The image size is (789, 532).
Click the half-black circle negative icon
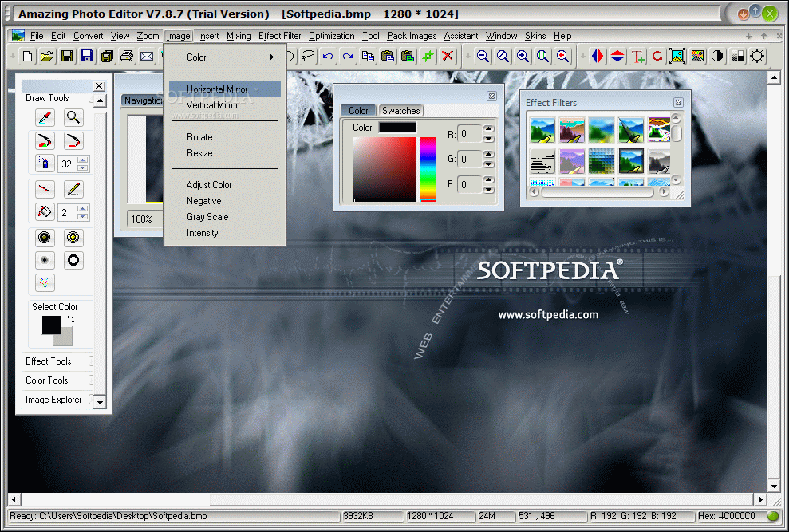pyautogui.click(x=717, y=56)
